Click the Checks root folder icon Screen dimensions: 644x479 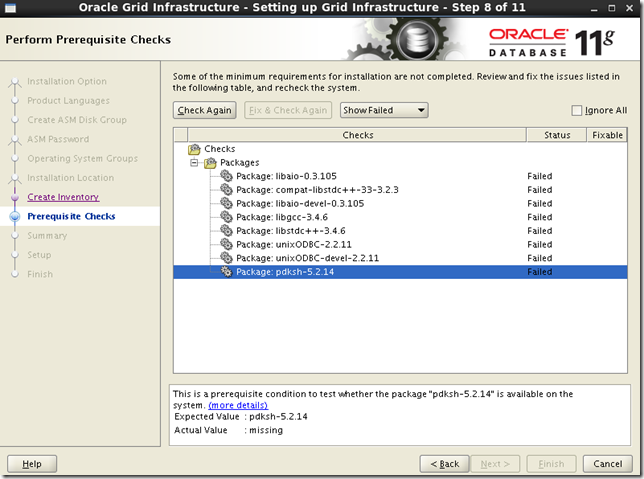[194, 149]
